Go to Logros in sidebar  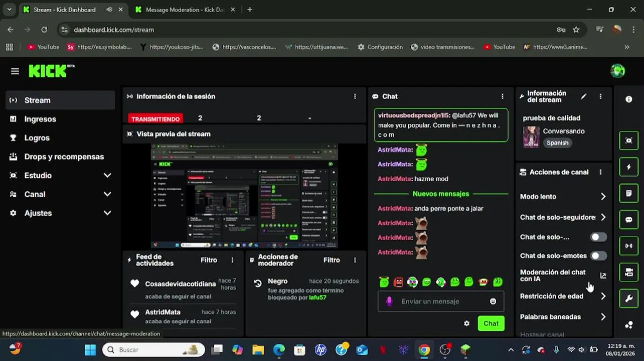[61, 138]
